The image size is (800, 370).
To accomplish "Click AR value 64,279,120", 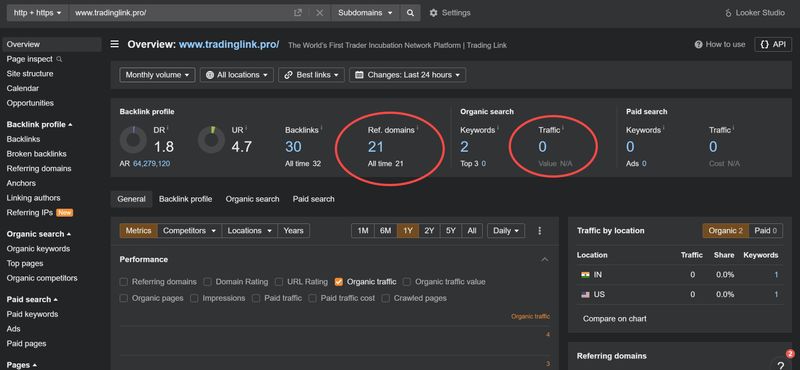I will pos(152,164).
